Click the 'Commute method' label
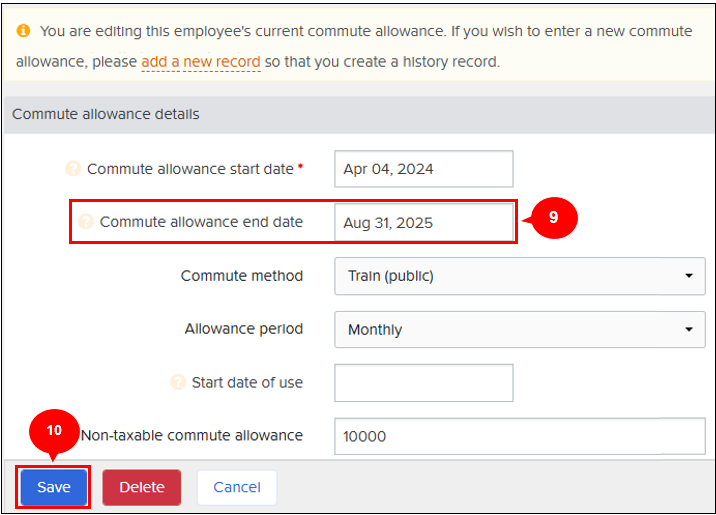This screenshot has width=716, height=515. click(x=242, y=276)
